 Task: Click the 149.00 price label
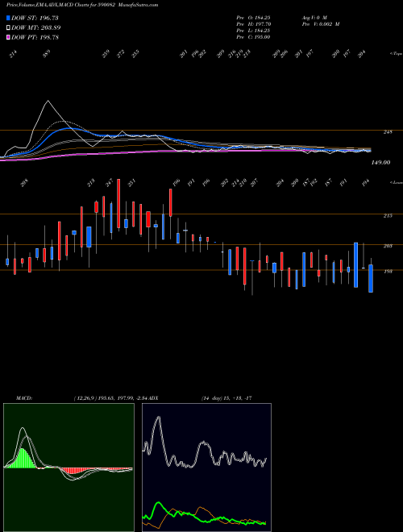[380, 163]
